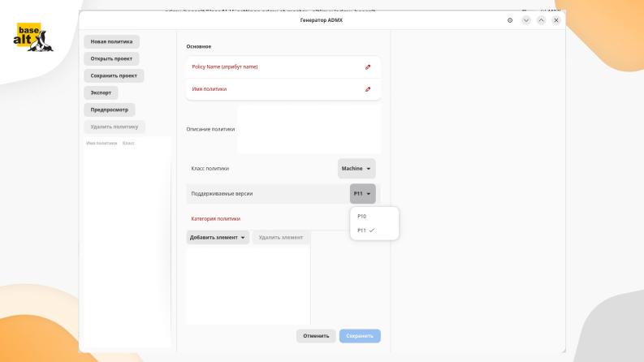Select the checked P11 option

pos(374,231)
